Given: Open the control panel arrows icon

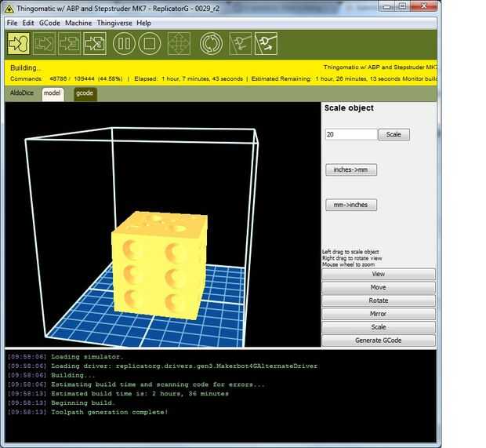Looking at the screenshot, I should pos(179,43).
